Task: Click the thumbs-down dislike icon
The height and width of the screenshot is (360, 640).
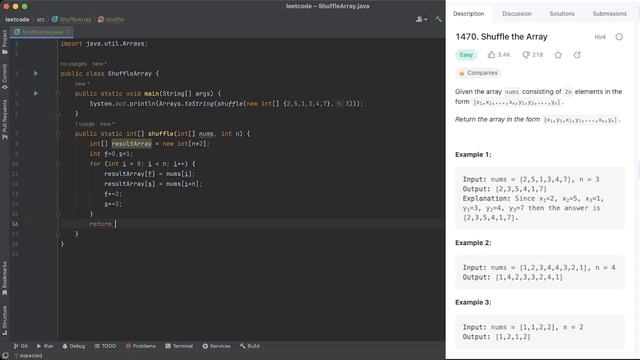Action: [x=526, y=55]
